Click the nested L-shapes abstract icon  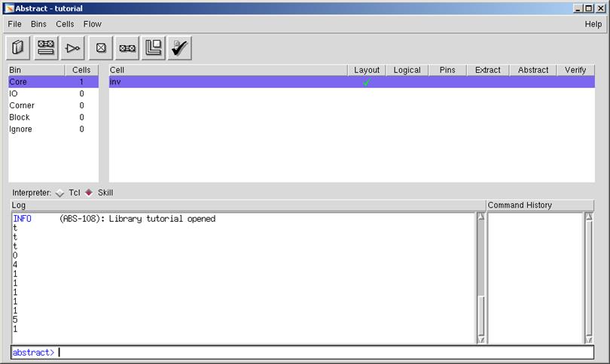(154, 48)
